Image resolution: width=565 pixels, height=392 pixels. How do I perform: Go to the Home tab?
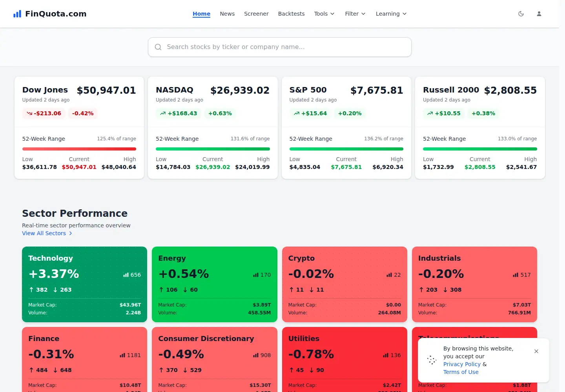click(201, 14)
